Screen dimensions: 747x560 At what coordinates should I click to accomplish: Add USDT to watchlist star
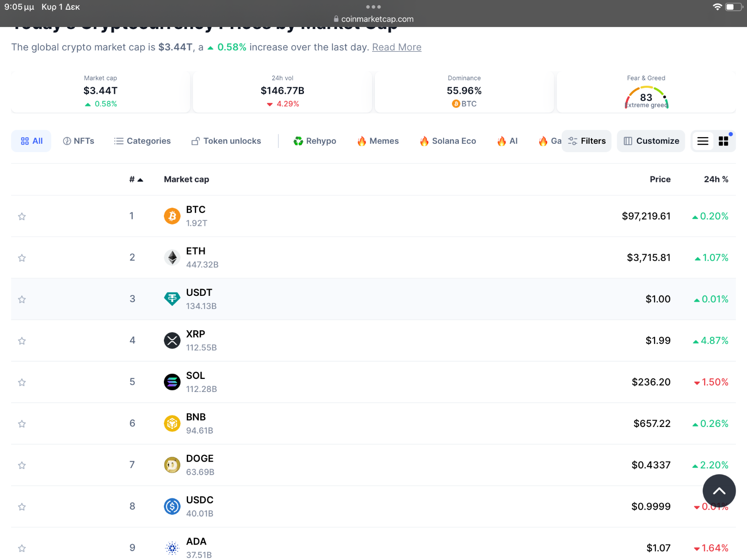click(x=22, y=300)
